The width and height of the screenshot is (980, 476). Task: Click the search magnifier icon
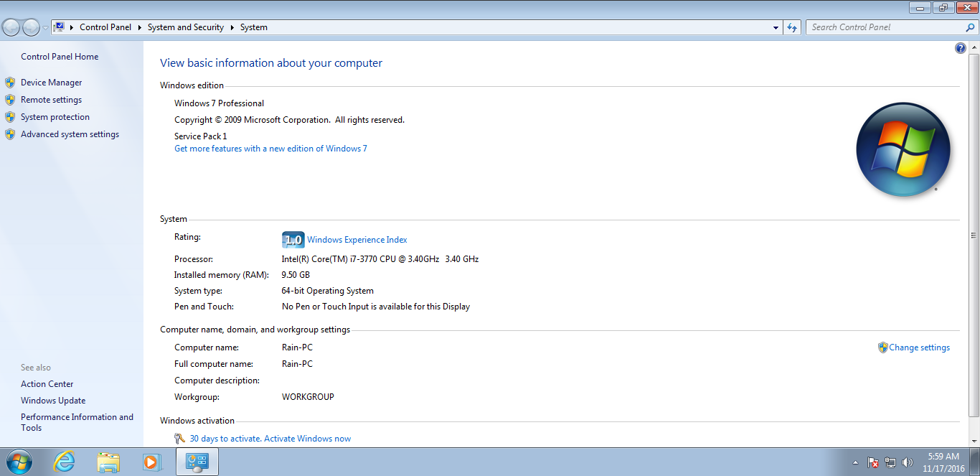pos(970,27)
